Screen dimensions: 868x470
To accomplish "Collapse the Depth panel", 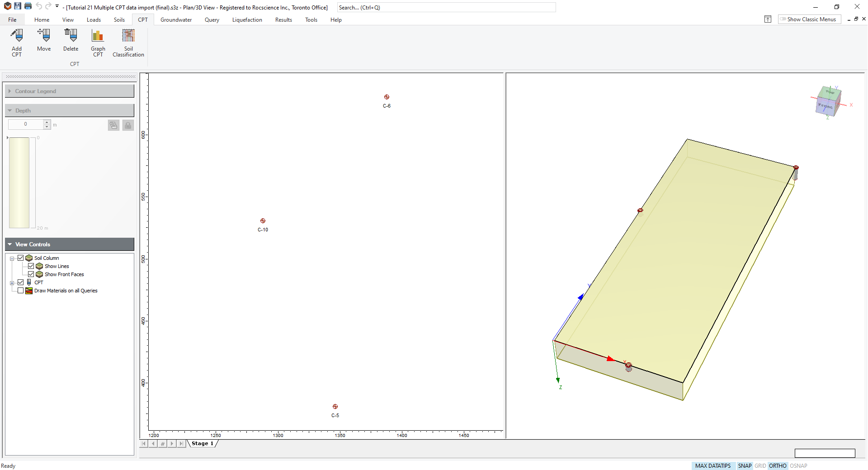I will (10, 110).
